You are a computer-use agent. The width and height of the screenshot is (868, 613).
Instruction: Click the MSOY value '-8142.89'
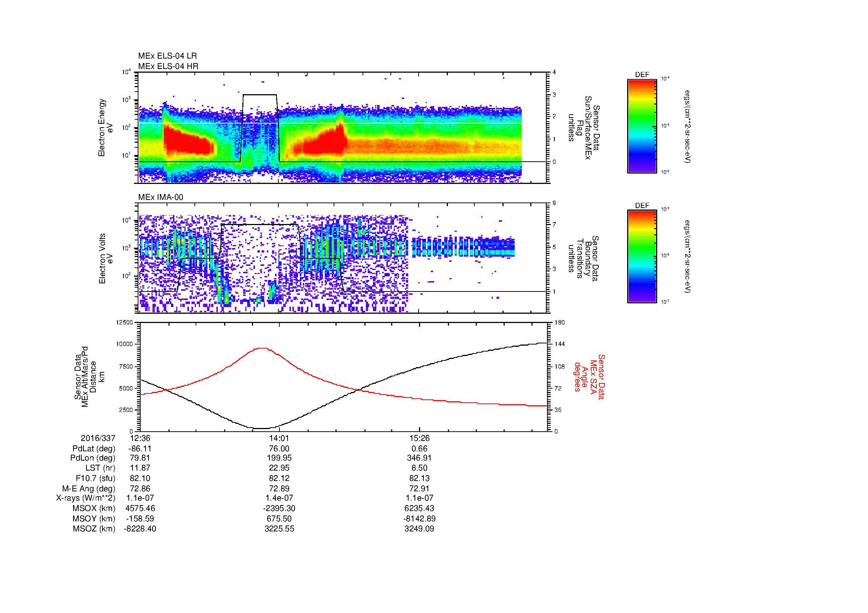coord(419,518)
